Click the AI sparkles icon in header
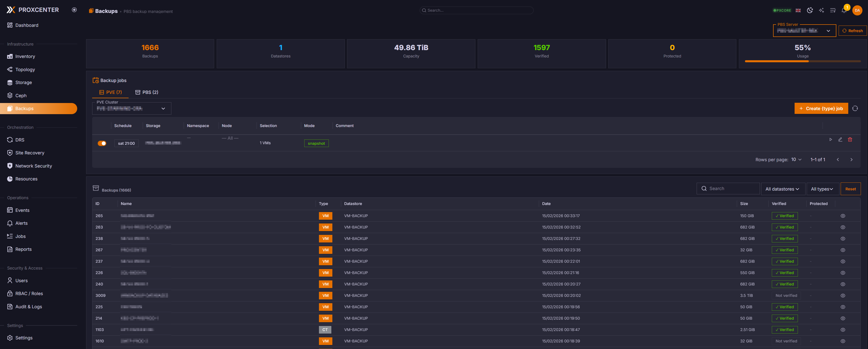The width and height of the screenshot is (868, 349). coord(821,10)
